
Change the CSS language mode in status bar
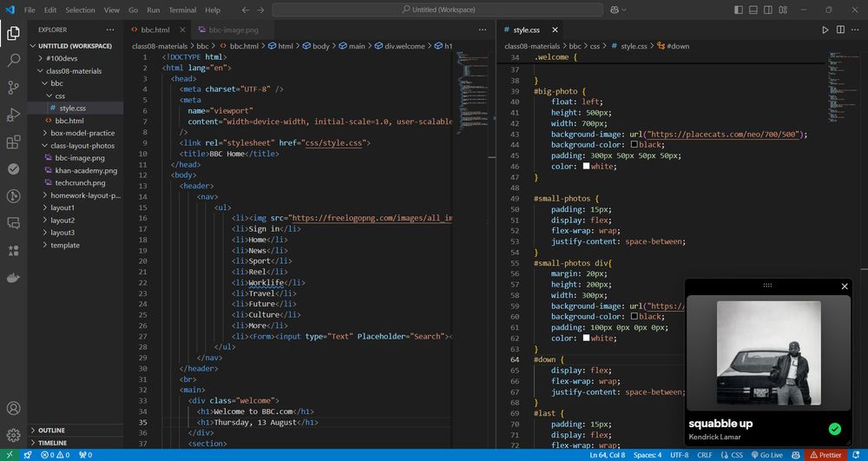tap(737, 455)
